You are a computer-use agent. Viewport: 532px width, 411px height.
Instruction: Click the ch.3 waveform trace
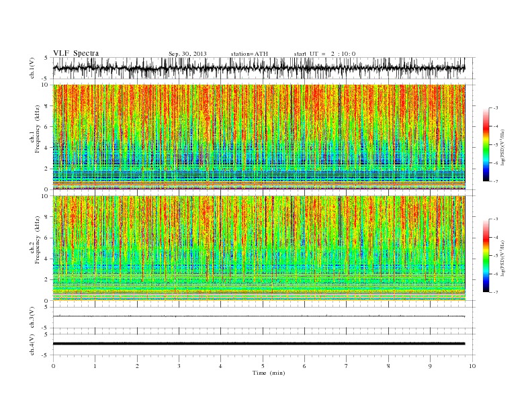tap(259, 316)
